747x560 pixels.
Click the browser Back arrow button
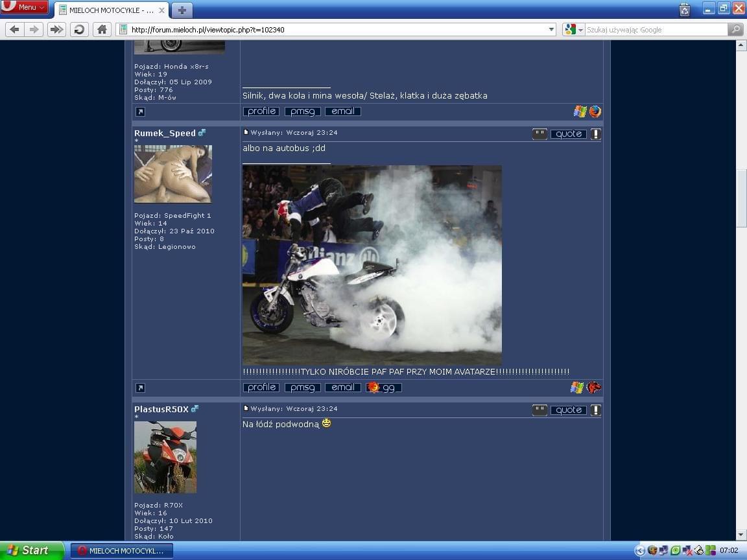(14, 29)
